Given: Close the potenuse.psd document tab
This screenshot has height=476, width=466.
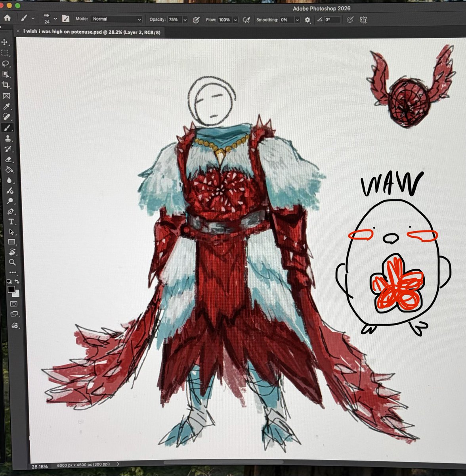Looking at the screenshot, I should pyautogui.click(x=17, y=31).
